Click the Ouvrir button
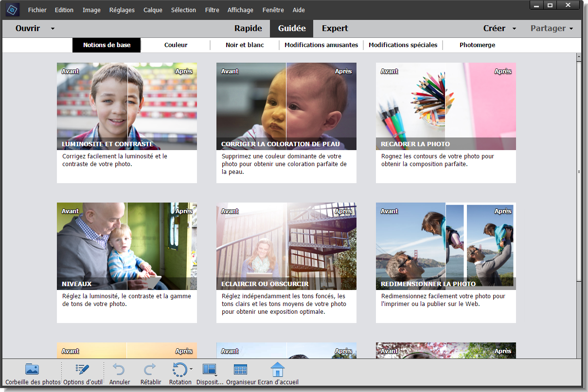The height and width of the screenshot is (392, 588). (x=28, y=28)
